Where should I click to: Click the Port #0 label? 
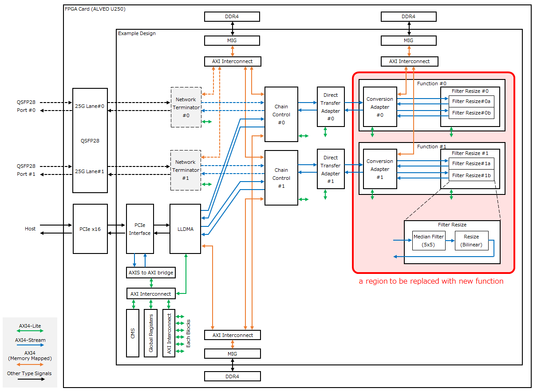(26, 110)
